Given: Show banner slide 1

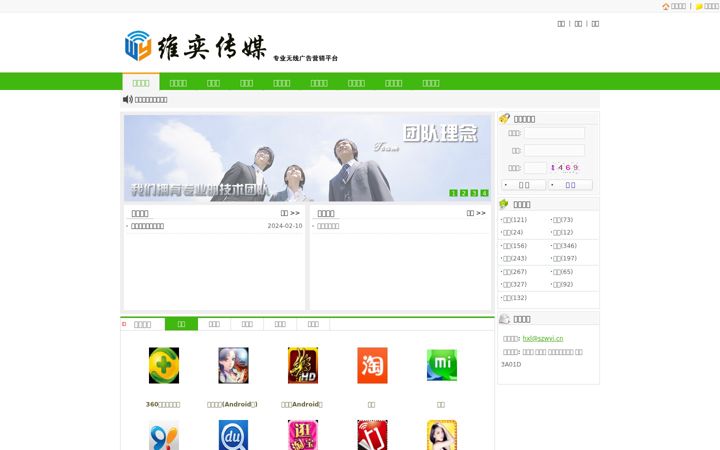Looking at the screenshot, I should click(453, 193).
